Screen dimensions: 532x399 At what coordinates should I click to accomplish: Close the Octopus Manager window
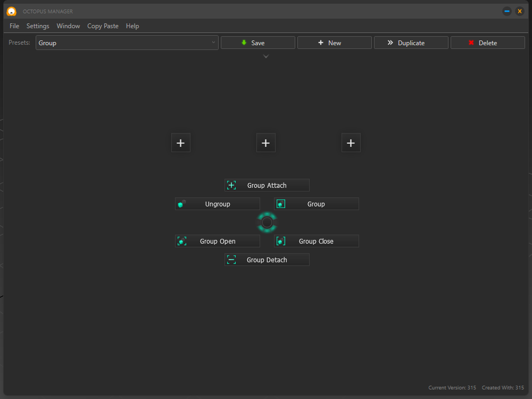(x=520, y=11)
